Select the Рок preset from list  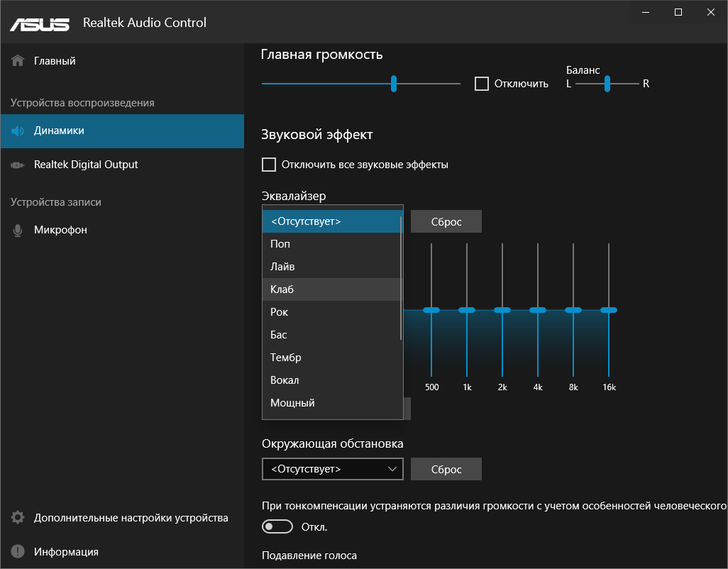(332, 312)
